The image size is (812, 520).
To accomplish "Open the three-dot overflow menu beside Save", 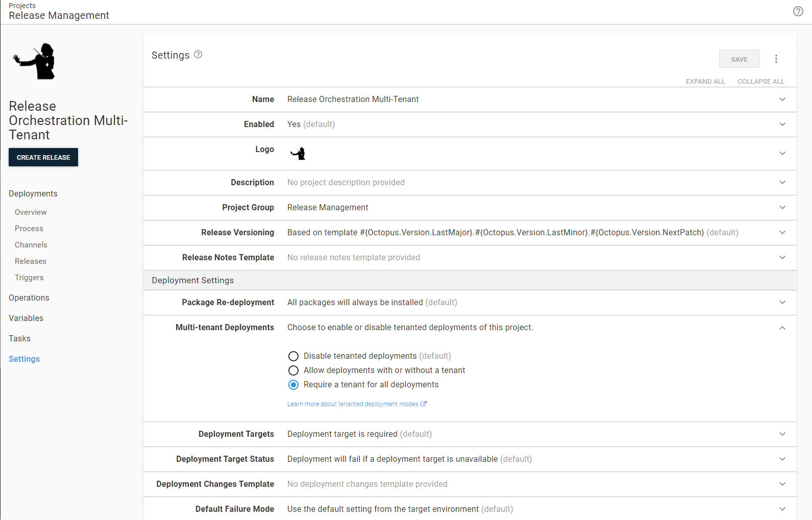I will click(776, 59).
